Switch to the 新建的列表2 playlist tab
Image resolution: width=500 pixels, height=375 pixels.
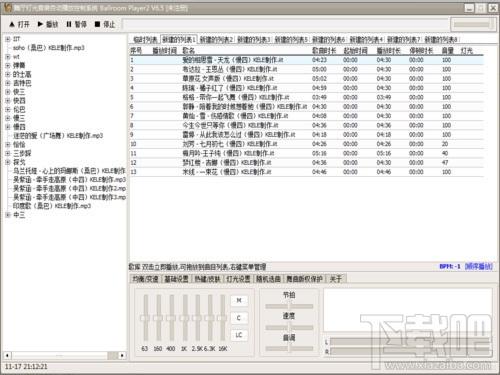[216, 40]
